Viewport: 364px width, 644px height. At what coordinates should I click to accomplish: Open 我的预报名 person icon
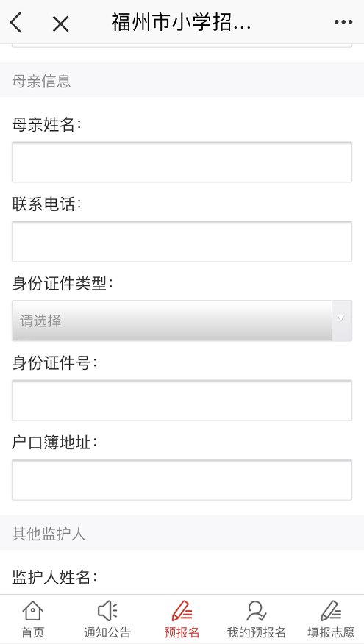click(256, 611)
